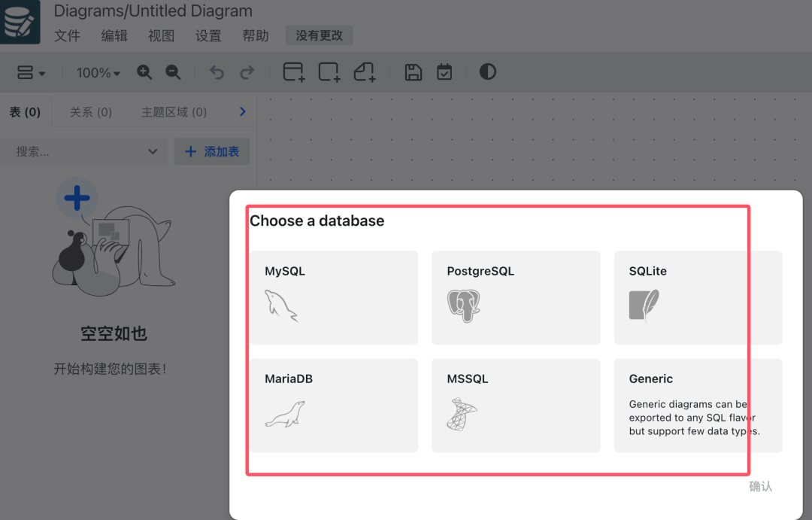This screenshot has width=812, height=520.
Task: Toggle the dark/light theme icon
Action: tap(488, 72)
